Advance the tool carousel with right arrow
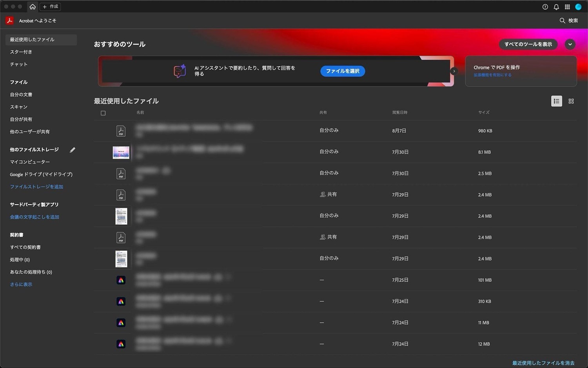This screenshot has width=588, height=368. tap(454, 71)
